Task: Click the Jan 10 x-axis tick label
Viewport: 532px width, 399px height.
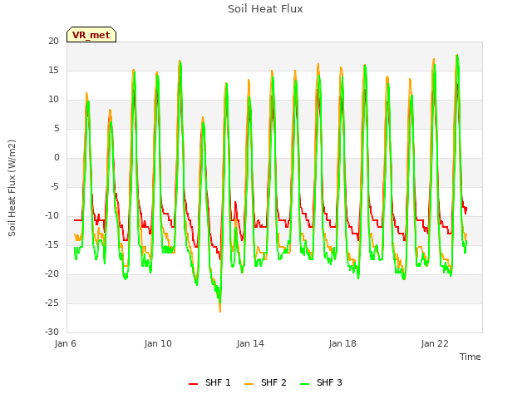Action: 158,343
